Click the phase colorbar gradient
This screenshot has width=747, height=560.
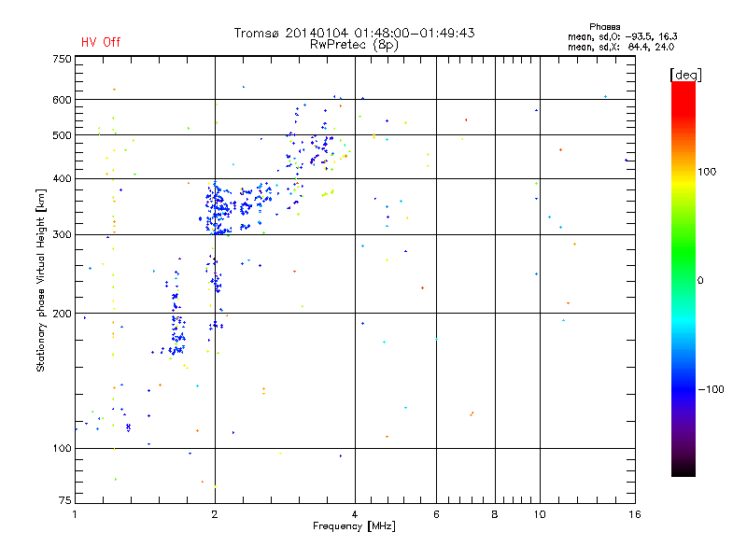click(x=684, y=278)
